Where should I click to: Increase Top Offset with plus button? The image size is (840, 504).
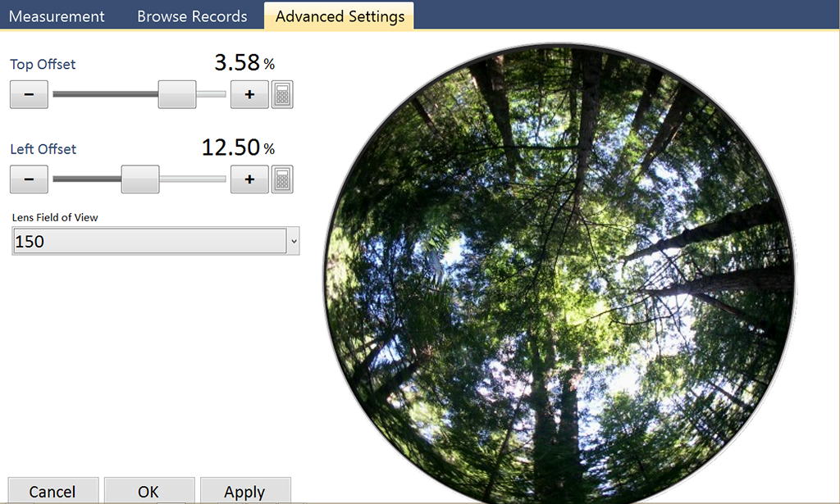tap(249, 95)
